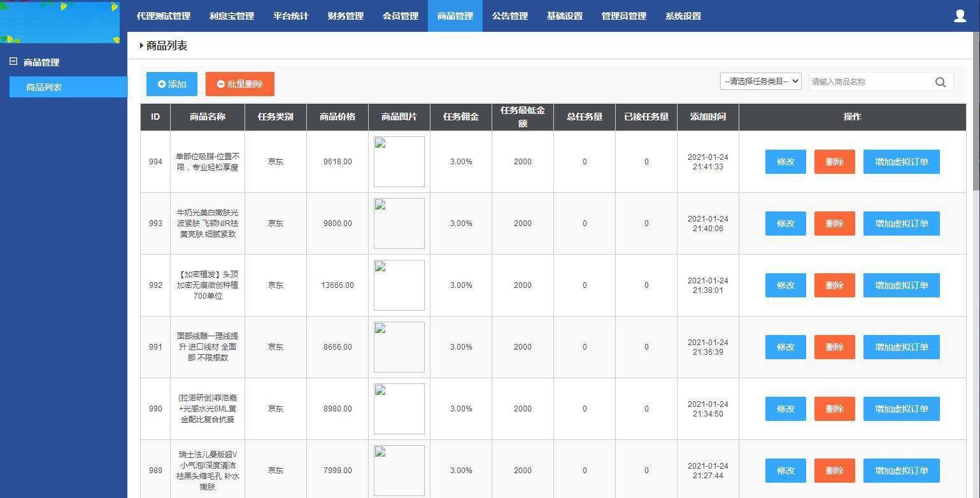
Task: Click 增加虚拟订单 for product ID 992
Action: click(901, 285)
